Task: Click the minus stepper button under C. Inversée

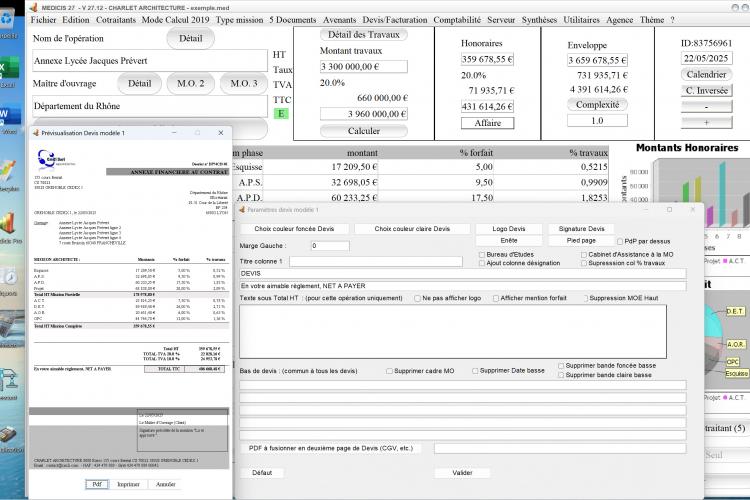Action: [706, 107]
